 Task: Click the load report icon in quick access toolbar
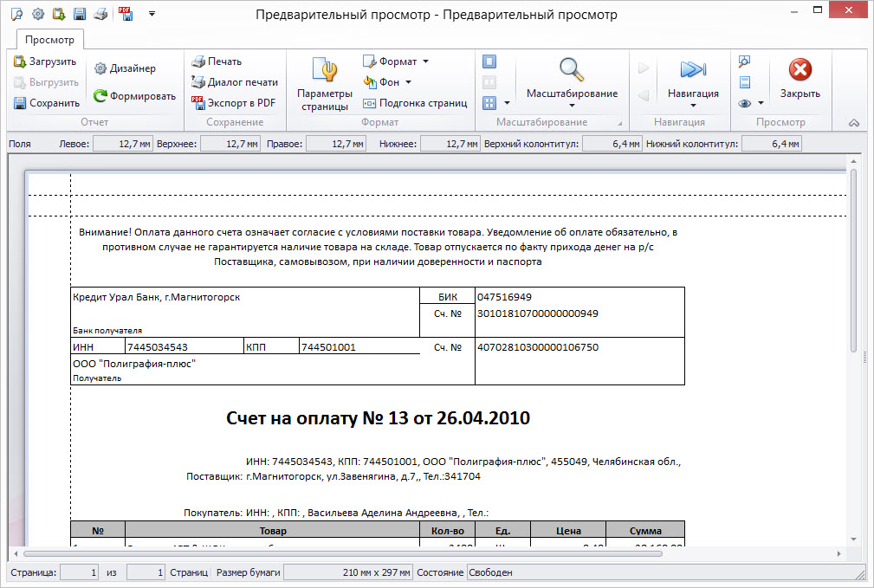click(59, 14)
